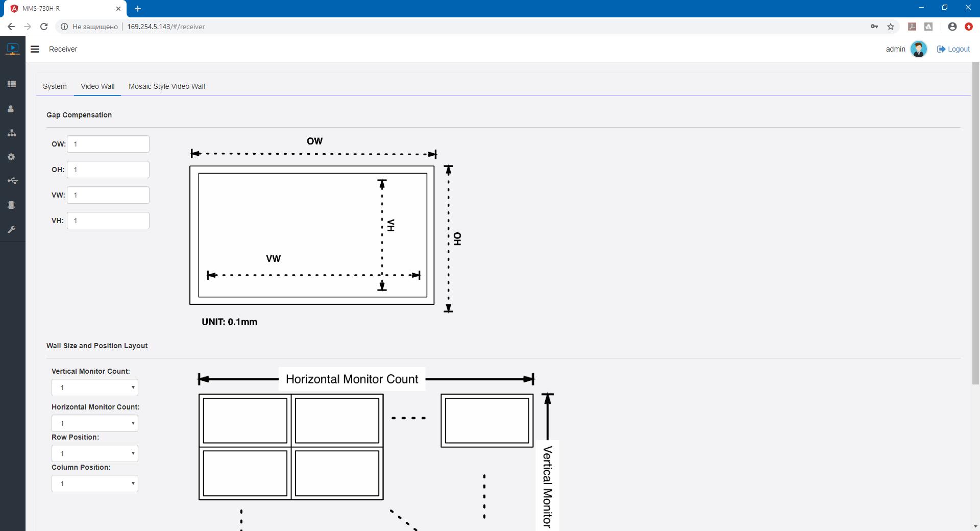The height and width of the screenshot is (531, 980).
Task: Expand the Row Position dropdown
Action: 95,453
